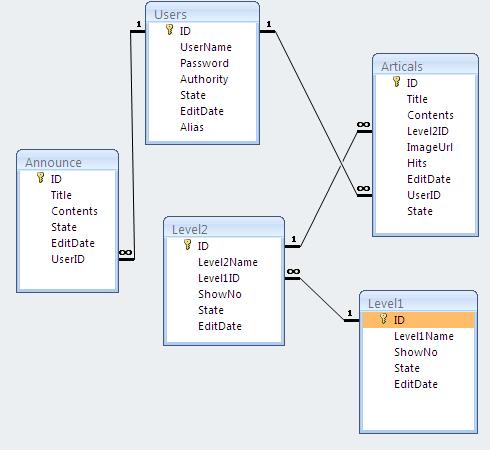The height and width of the screenshot is (450, 490).
Task: Click the primary key icon in Announce table
Action: click(41, 178)
